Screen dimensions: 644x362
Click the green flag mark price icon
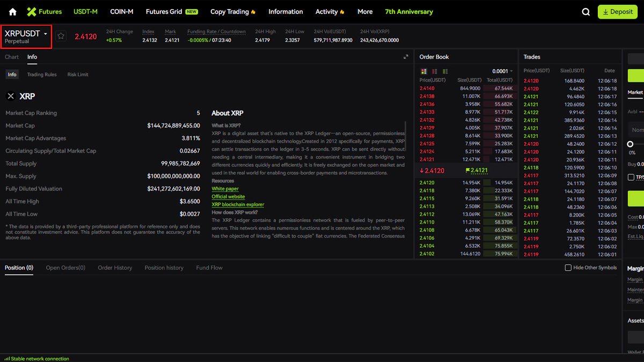pyautogui.click(x=467, y=171)
